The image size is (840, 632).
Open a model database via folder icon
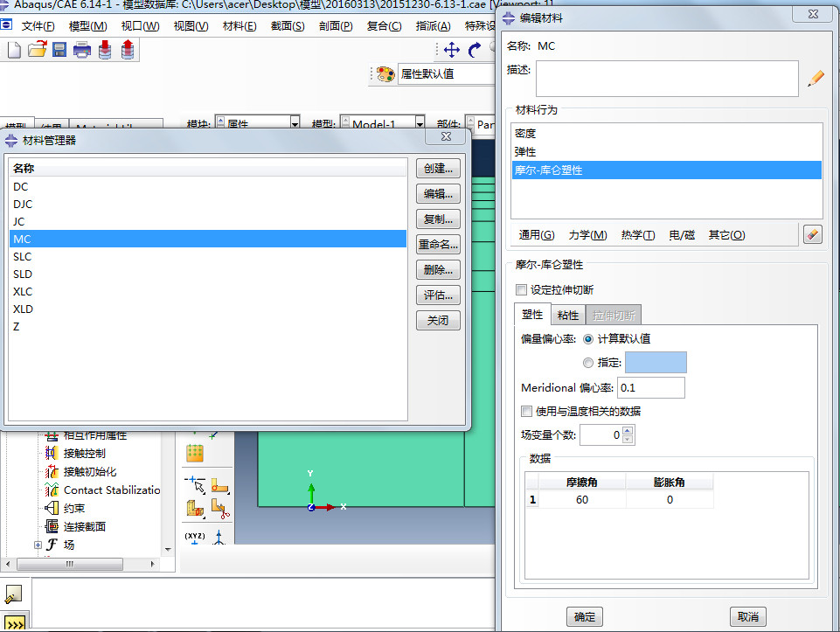37,50
